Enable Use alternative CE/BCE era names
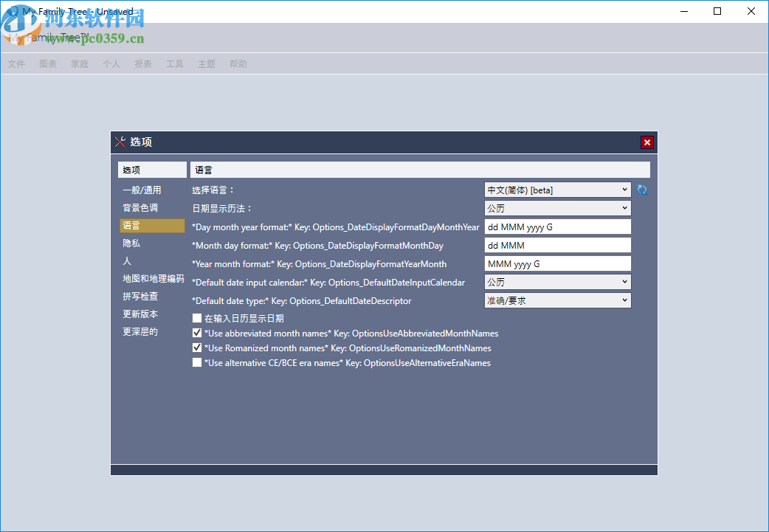Screen dimensions: 769x532 (197, 362)
